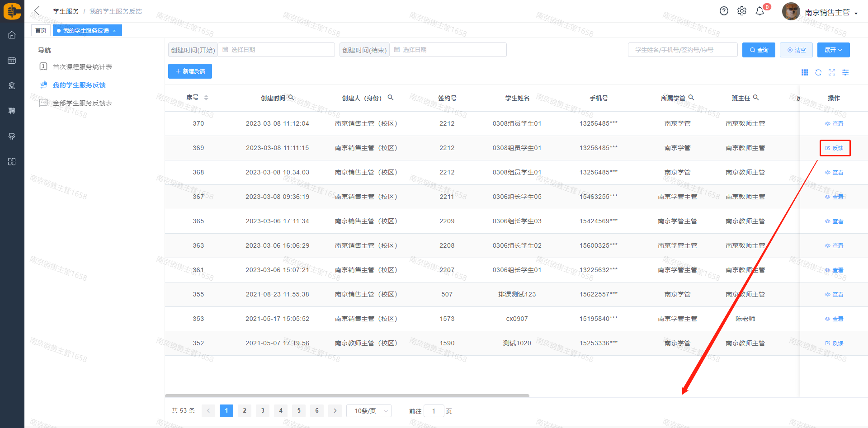The image size is (868, 428).
Task: View details of record 370
Action: click(834, 124)
